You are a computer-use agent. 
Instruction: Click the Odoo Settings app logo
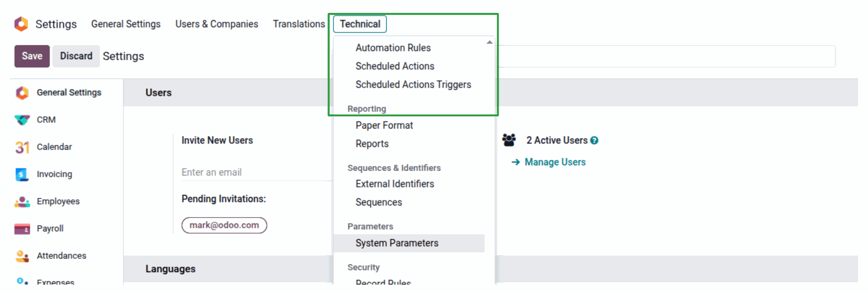click(x=21, y=24)
